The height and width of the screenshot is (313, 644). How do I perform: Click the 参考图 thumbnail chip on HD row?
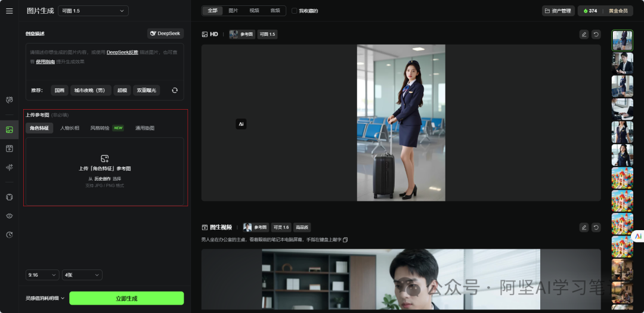[x=242, y=35]
